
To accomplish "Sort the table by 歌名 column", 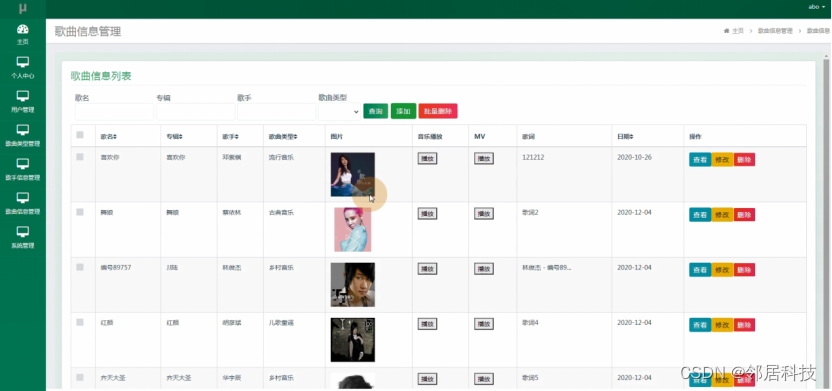I will [x=109, y=137].
